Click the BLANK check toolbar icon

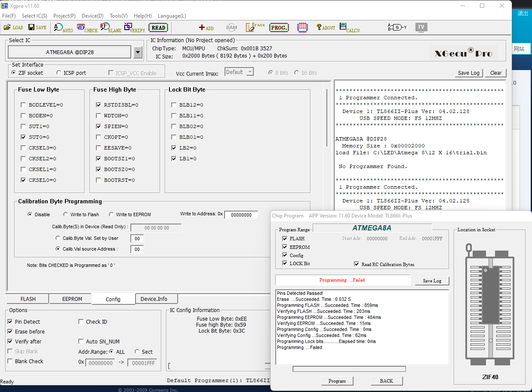(x=111, y=28)
